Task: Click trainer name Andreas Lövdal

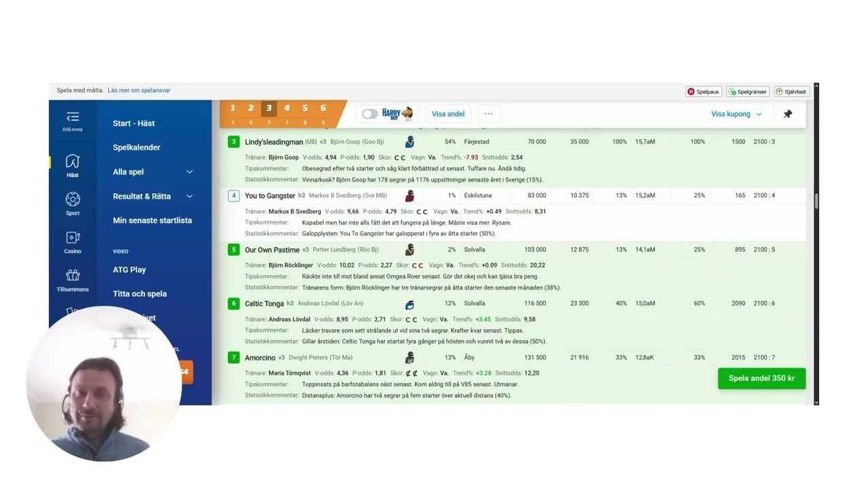Action: (x=290, y=319)
